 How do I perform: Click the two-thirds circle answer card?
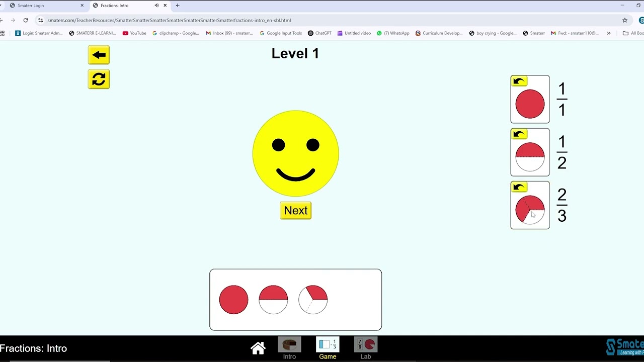[x=530, y=205]
